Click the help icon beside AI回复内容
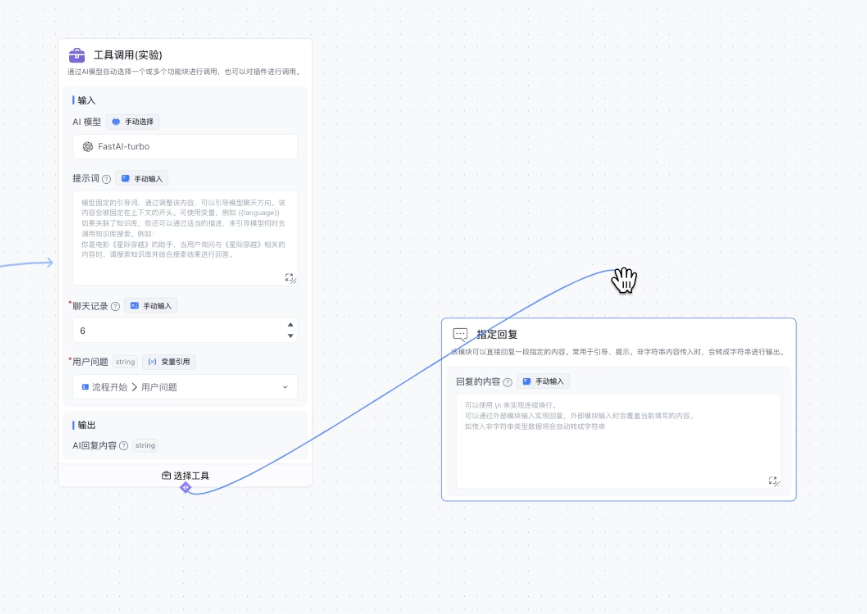This screenshot has width=867, height=614. pos(124,445)
